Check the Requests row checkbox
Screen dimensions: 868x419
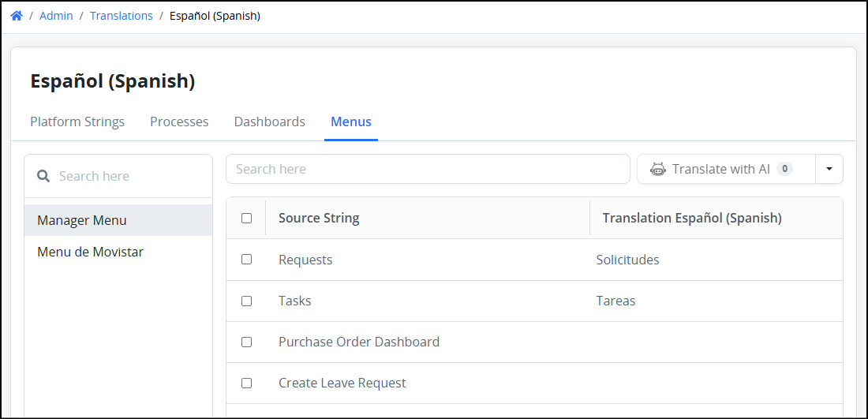pos(246,259)
